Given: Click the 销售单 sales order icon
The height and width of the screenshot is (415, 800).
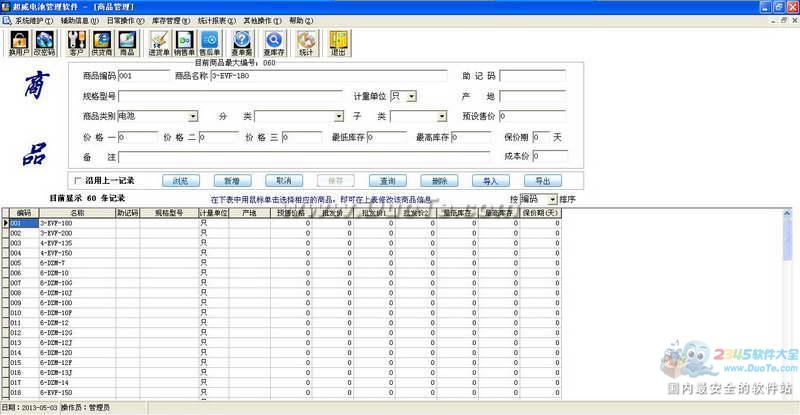Looking at the screenshot, I should pyautogui.click(x=184, y=43).
